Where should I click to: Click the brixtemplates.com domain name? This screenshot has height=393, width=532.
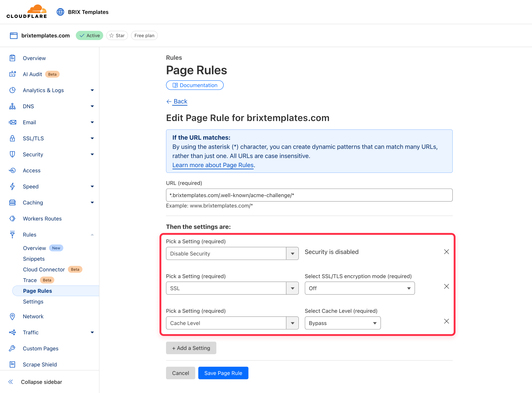pyautogui.click(x=45, y=35)
